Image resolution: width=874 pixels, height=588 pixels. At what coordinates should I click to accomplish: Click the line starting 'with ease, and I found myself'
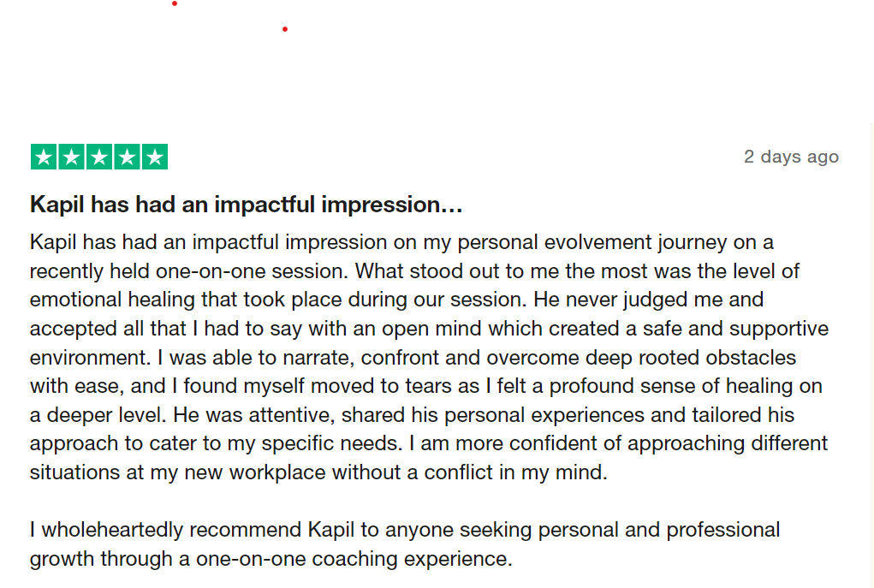tap(426, 386)
